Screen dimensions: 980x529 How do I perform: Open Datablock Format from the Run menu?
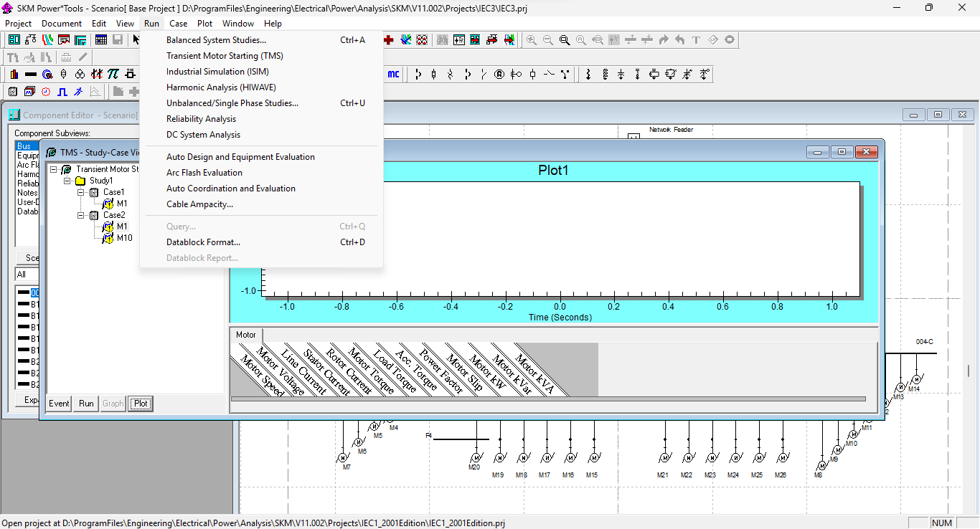point(261,242)
